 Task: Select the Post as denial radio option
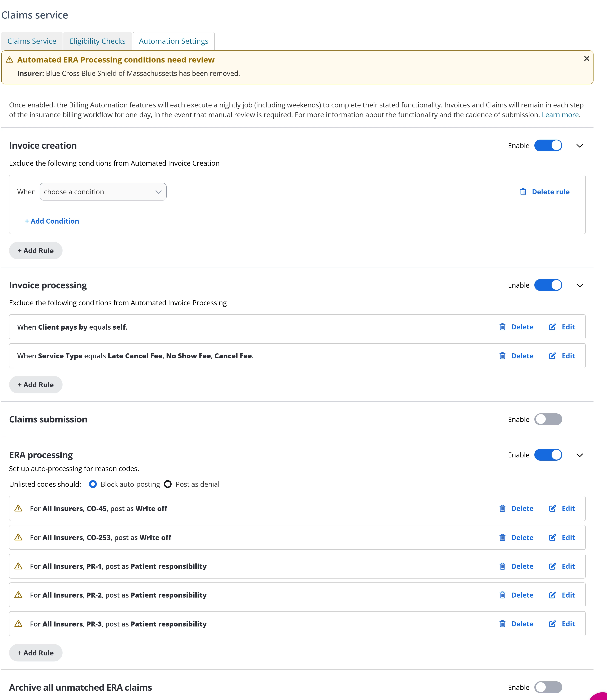click(x=168, y=484)
